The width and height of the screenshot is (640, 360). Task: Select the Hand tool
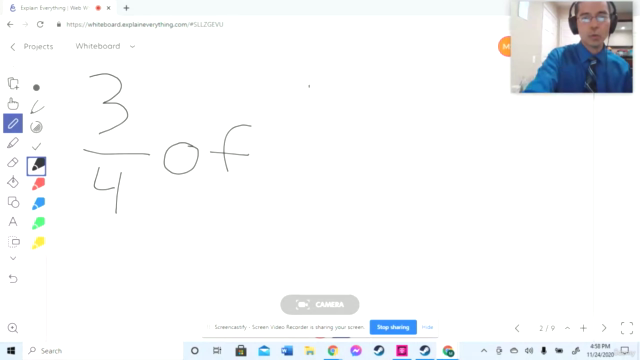(x=13, y=104)
